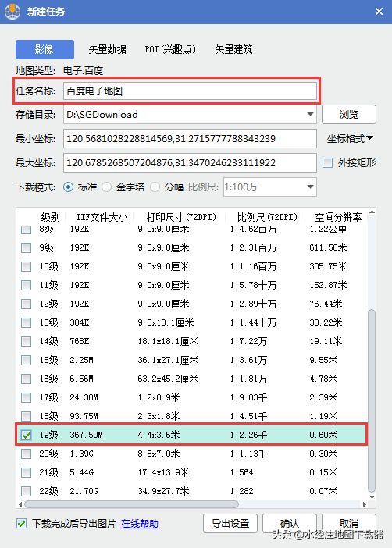392x548 pixels.
Task: Open 在线帮助 link
Action: (140, 524)
